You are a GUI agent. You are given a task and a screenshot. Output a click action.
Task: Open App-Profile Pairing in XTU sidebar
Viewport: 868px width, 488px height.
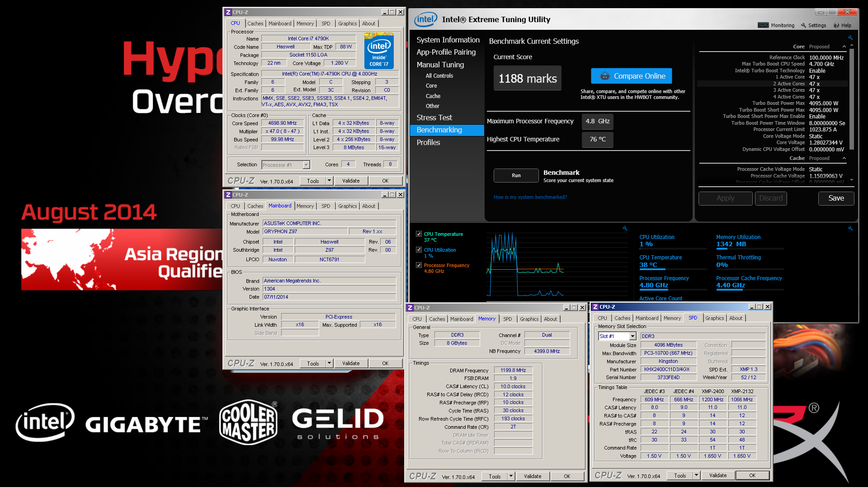(x=446, y=52)
